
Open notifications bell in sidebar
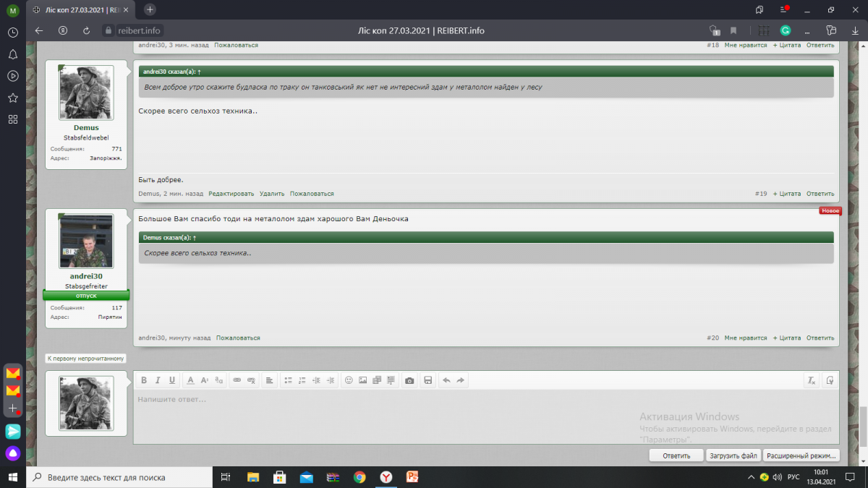point(12,54)
